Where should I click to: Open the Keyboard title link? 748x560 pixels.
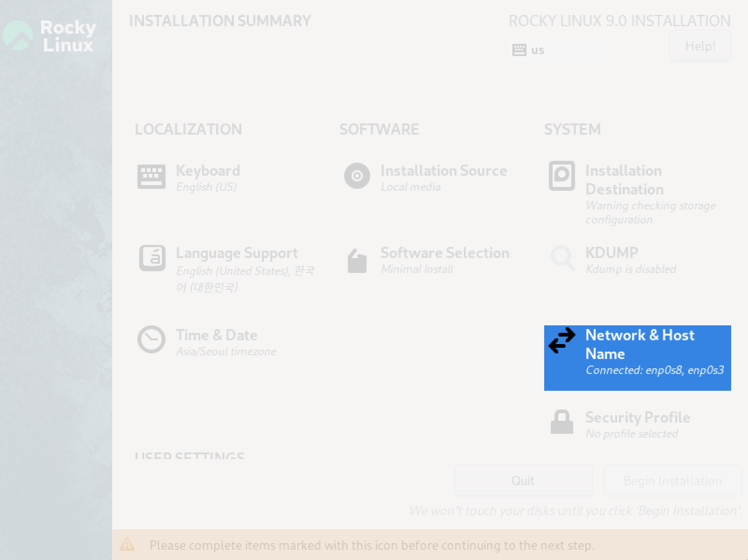point(208,171)
